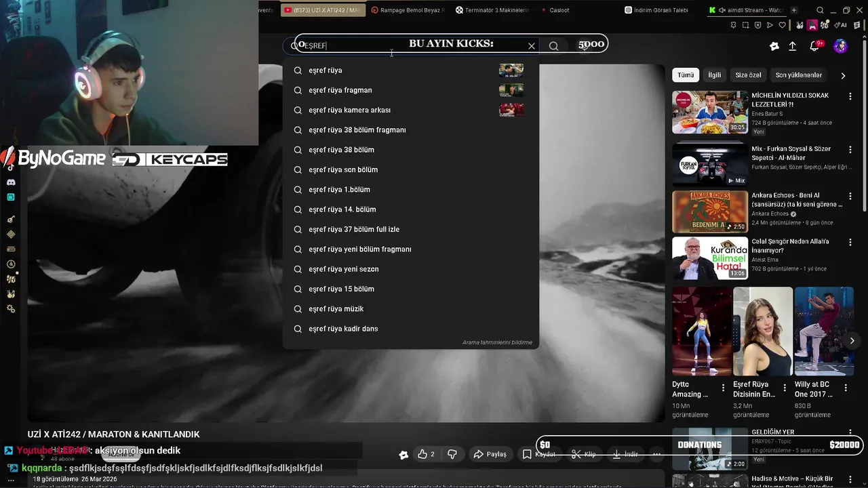Open the account avatar menu
Image resolution: width=868 pixels, height=488 pixels.
840,46
